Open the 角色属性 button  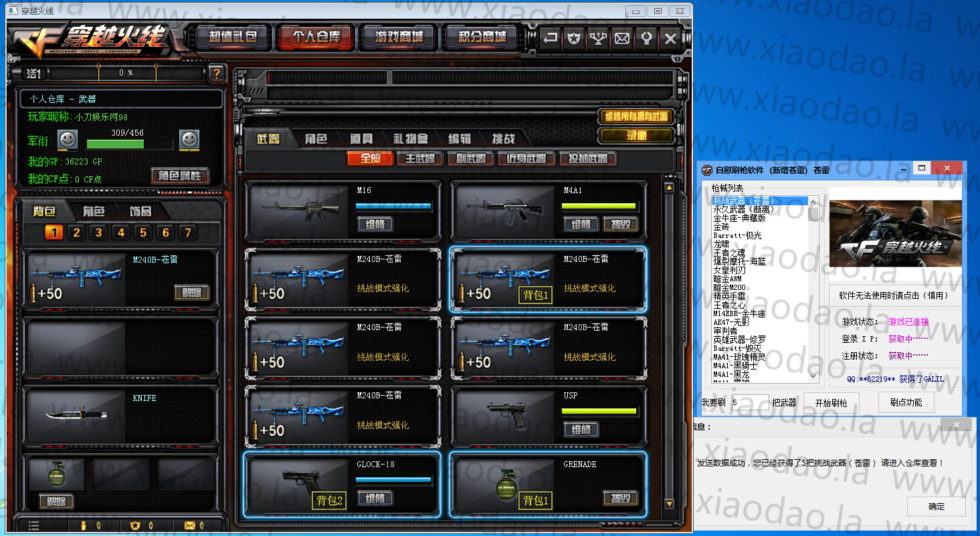point(180,176)
